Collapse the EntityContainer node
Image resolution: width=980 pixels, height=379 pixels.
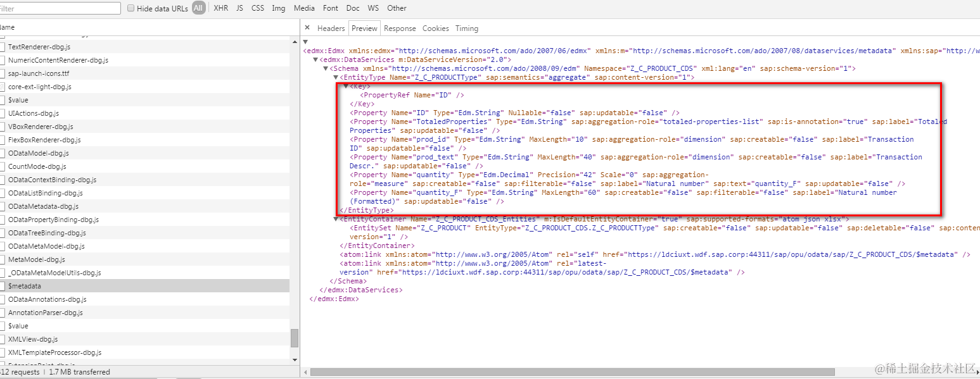336,219
